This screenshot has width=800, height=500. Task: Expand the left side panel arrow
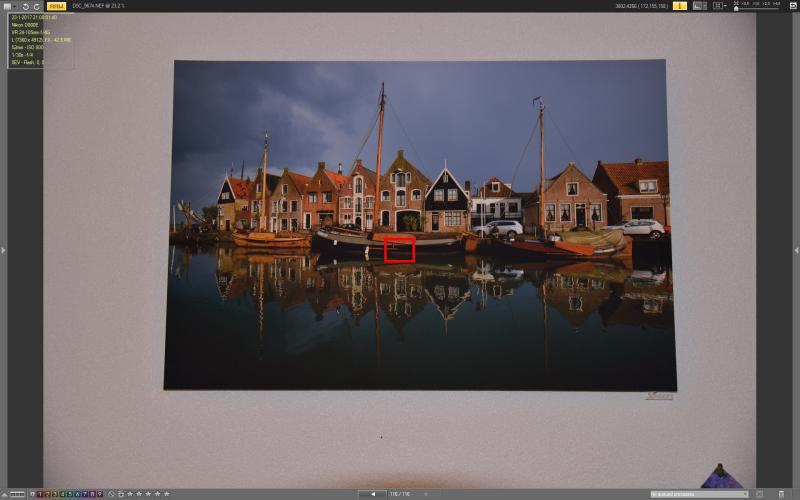(x=3, y=250)
